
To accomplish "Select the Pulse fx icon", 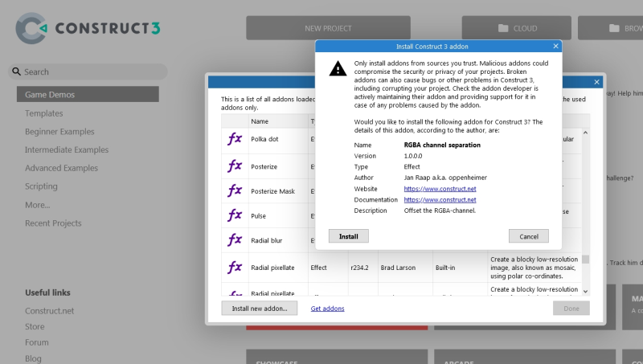I will pos(235,215).
